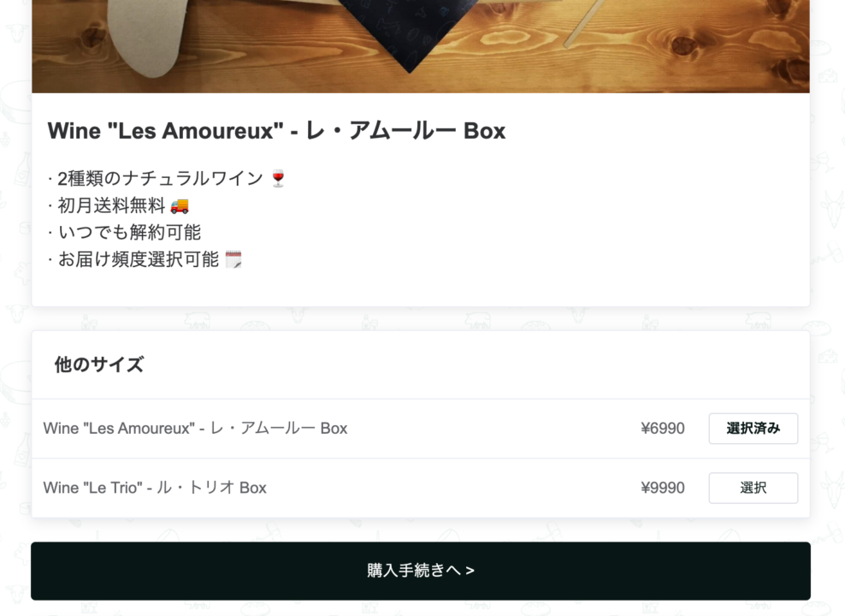Viewport: 845px width, 616px height.
Task: Click the 選択済み button for Les Amoureux
Action: (x=753, y=429)
